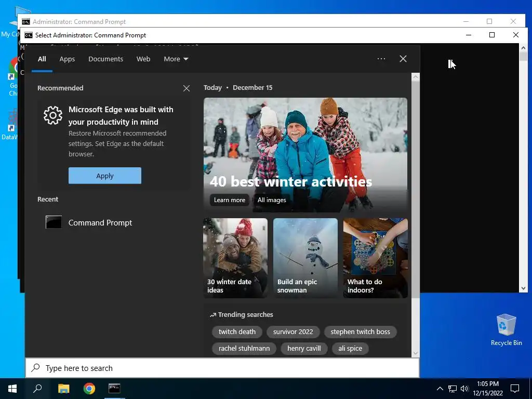Click the Microsoft Edge productivity headline
532x399 pixels.
121,116
